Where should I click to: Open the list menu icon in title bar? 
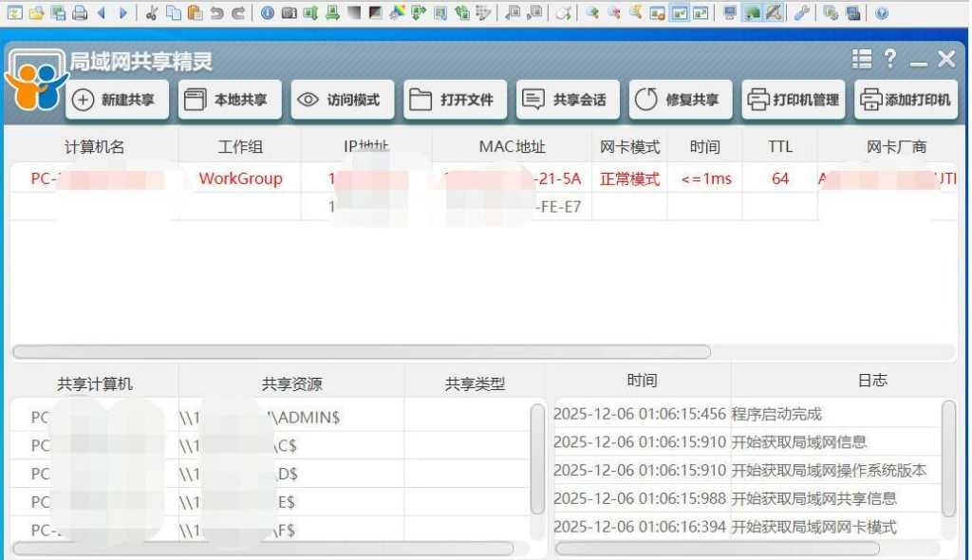(861, 60)
